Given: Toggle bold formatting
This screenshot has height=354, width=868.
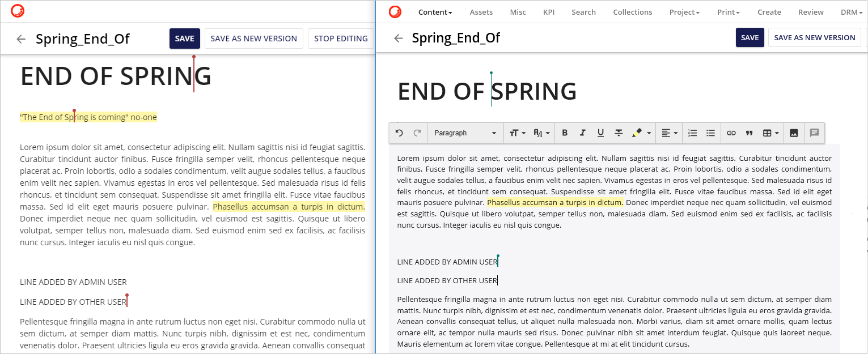Looking at the screenshot, I should point(565,133).
